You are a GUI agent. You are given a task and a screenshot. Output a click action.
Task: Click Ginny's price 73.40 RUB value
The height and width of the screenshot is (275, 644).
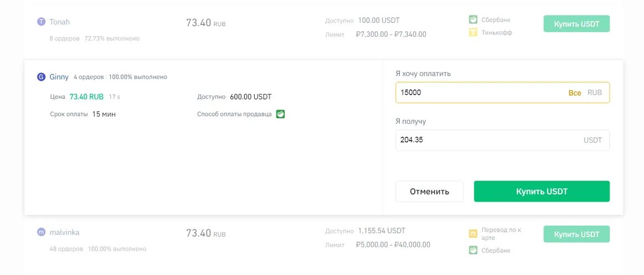(87, 97)
